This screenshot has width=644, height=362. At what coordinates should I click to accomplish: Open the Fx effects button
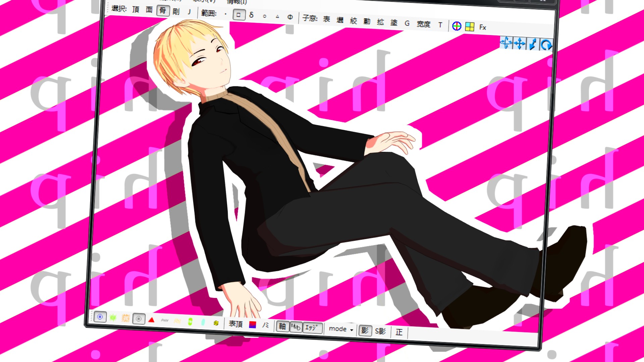[483, 27]
